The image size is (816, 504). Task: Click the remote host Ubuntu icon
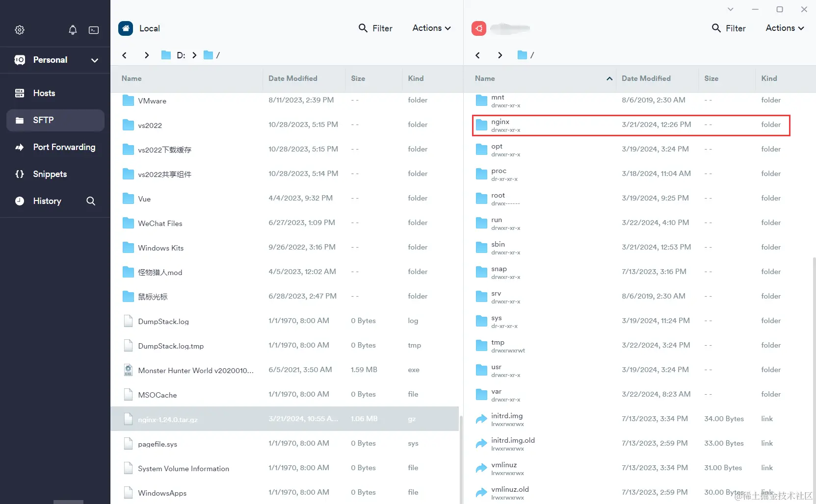click(479, 28)
